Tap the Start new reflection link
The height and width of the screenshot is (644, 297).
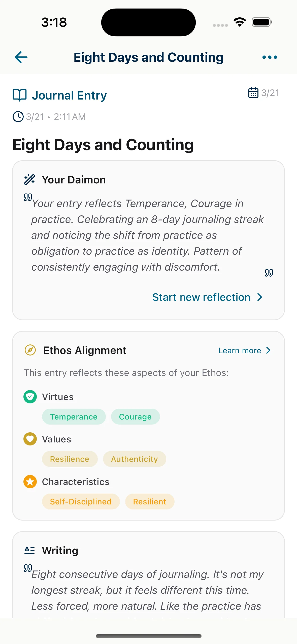coord(201,297)
